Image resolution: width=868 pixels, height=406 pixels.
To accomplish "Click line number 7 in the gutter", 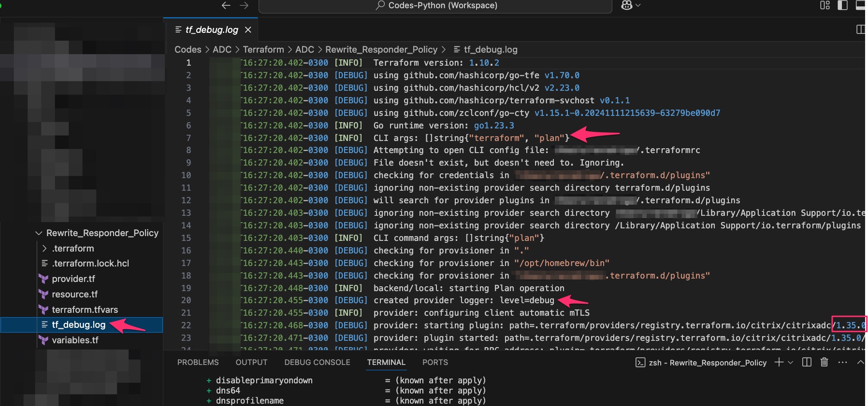I will [x=188, y=138].
